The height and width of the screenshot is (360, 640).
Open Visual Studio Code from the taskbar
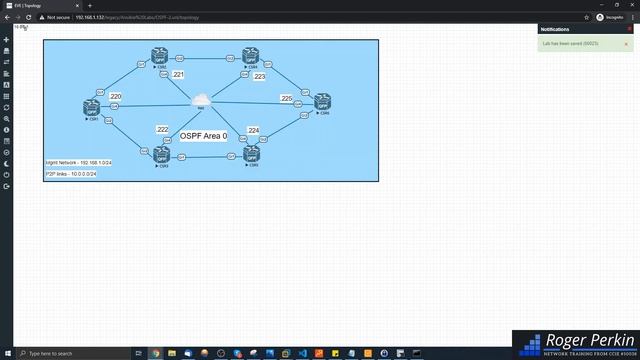coord(302,353)
